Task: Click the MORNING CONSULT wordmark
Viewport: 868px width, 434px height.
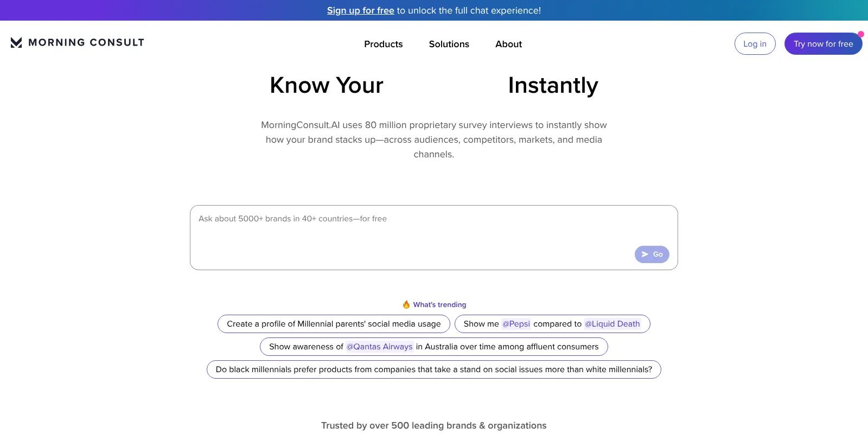Action: pyautogui.click(x=86, y=42)
